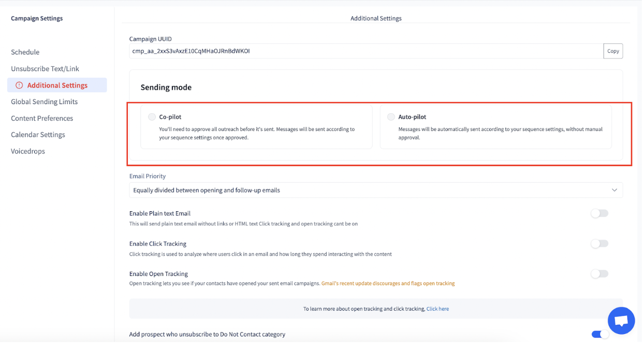Viewport: 644px width, 350px height.
Task: Expand the Email Priority dropdown
Action: [376, 190]
